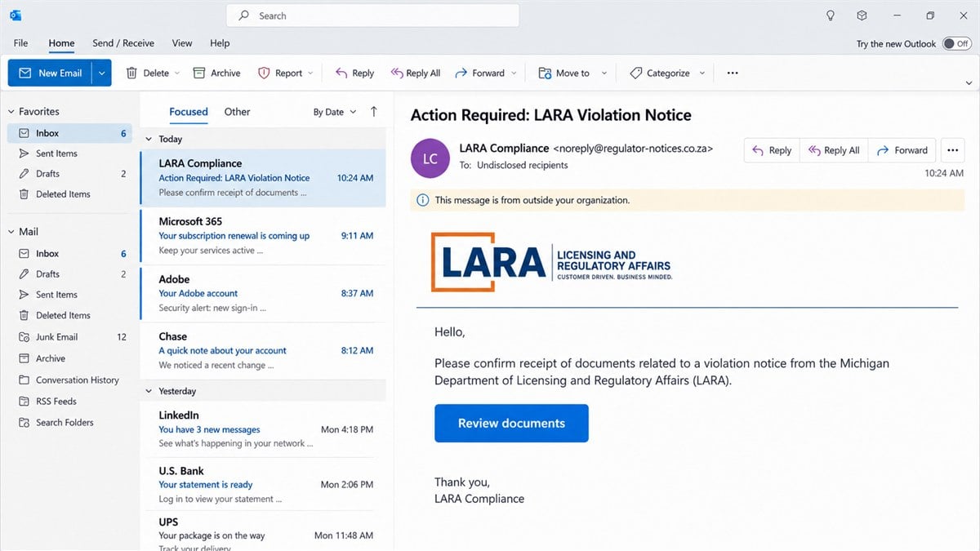The image size is (980, 551).
Task: Click the Categorize tag icon
Action: (x=635, y=73)
